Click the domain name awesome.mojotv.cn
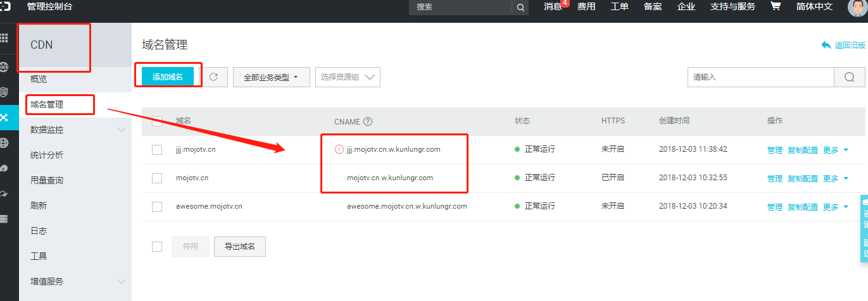This screenshot has width=868, height=301. [x=209, y=206]
